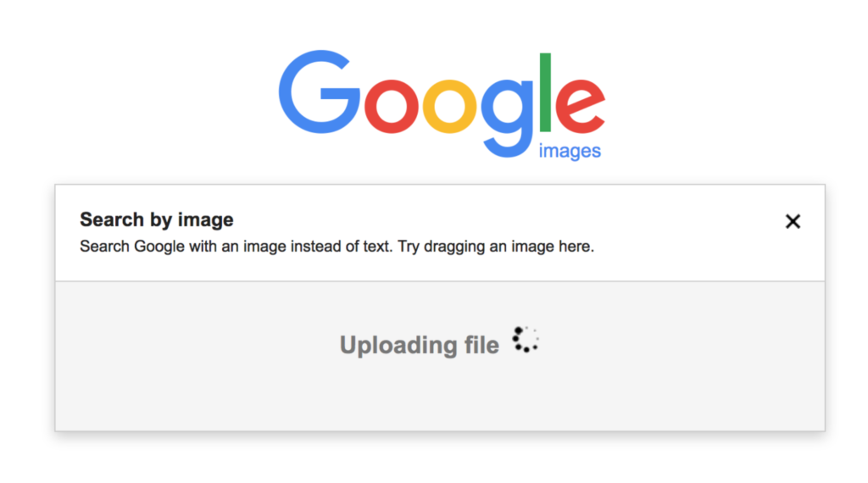
Task: Click the small blue images label
Action: [x=570, y=151]
